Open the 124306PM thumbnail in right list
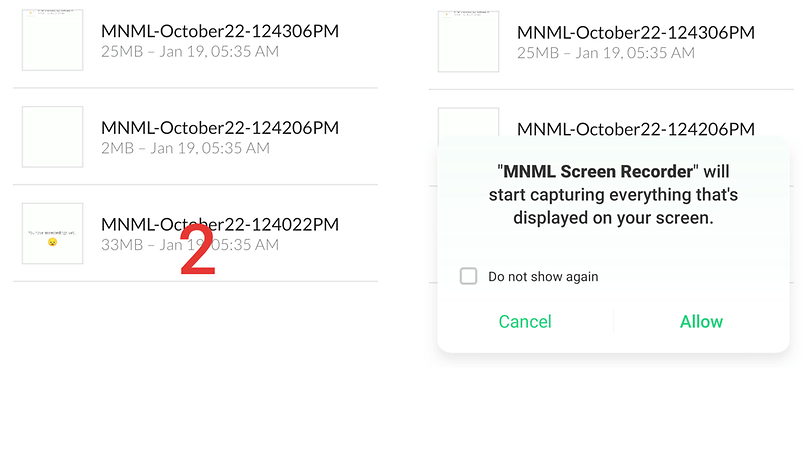The width and height of the screenshot is (810, 462). click(468, 40)
